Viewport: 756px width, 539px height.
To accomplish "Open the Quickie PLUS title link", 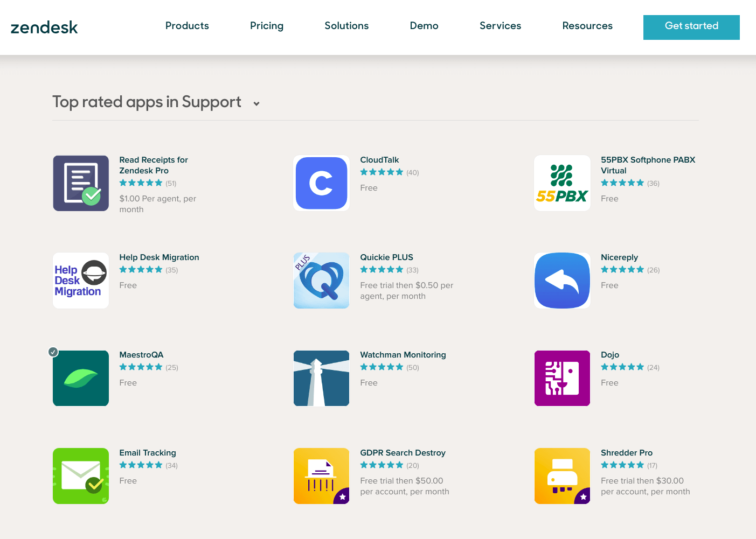I will [386, 257].
